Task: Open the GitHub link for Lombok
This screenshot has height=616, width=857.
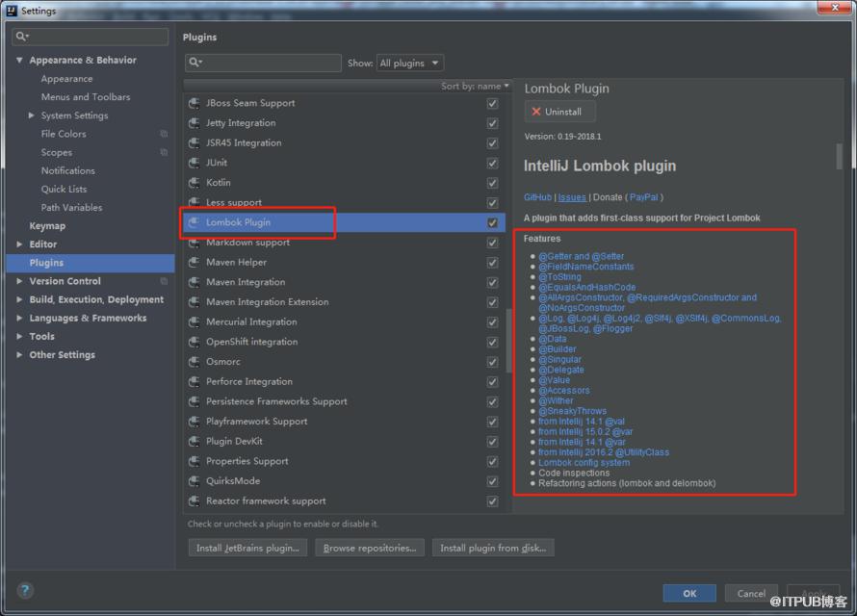Action: tap(537, 197)
